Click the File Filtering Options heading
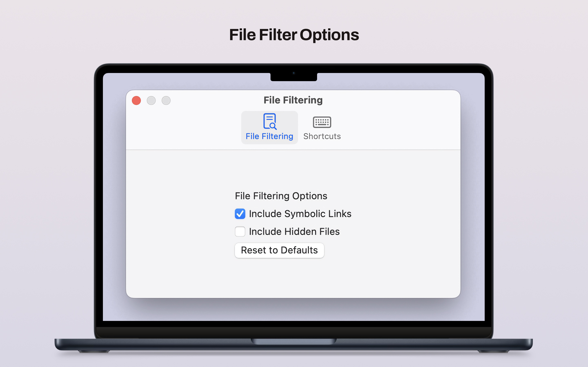Screen dimensions: 588x367 281,196
